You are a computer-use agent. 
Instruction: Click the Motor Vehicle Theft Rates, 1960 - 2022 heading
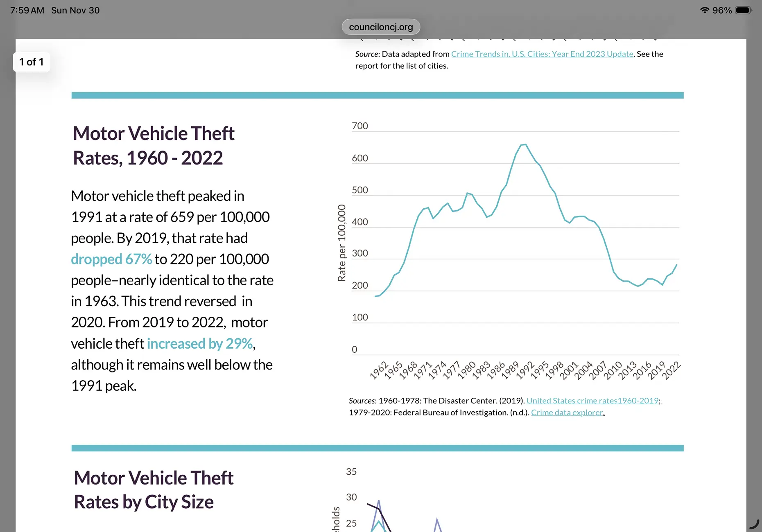click(x=154, y=146)
